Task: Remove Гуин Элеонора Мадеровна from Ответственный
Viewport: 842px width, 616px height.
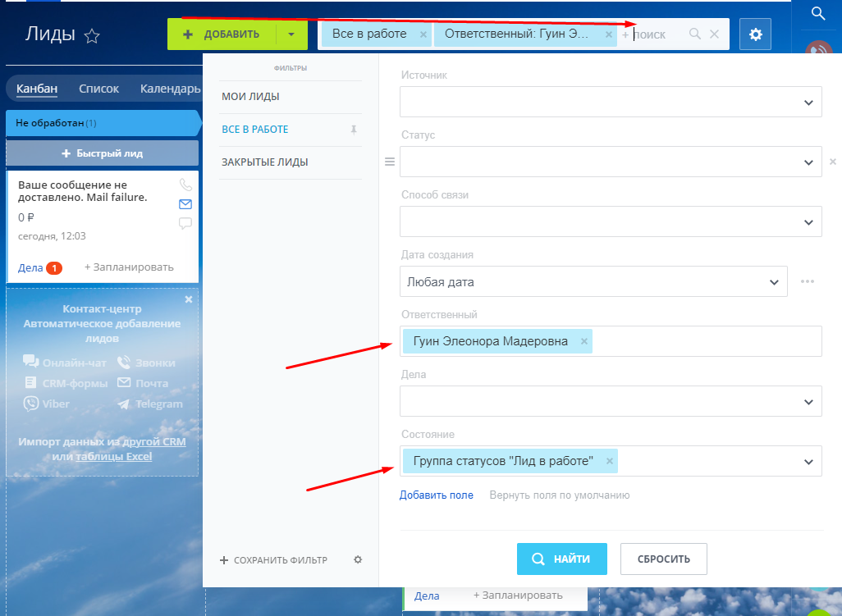Action: pyautogui.click(x=583, y=341)
